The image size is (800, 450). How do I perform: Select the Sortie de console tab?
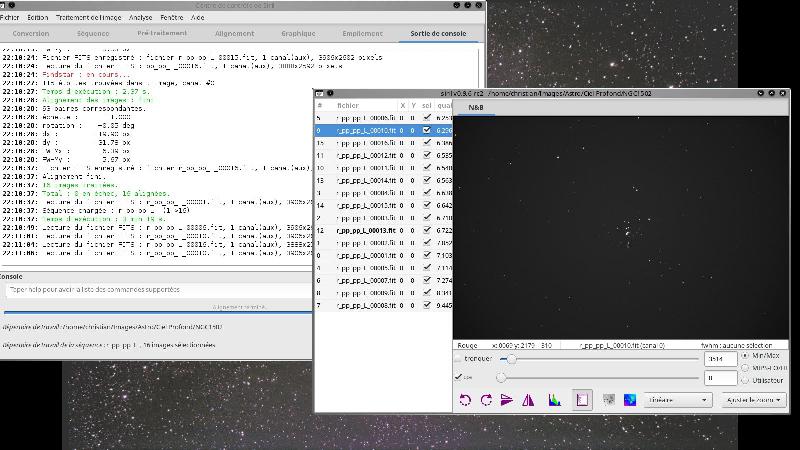coord(438,33)
